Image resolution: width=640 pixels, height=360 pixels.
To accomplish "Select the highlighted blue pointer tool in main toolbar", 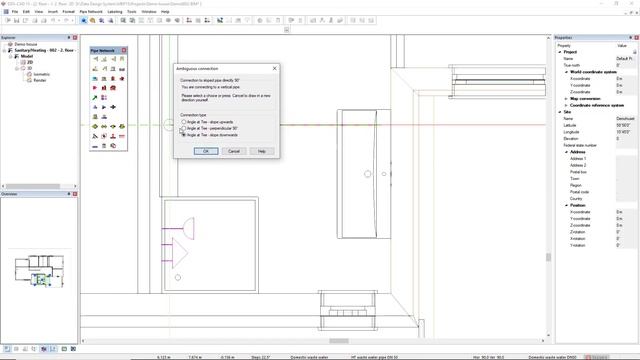I will tap(84, 20).
